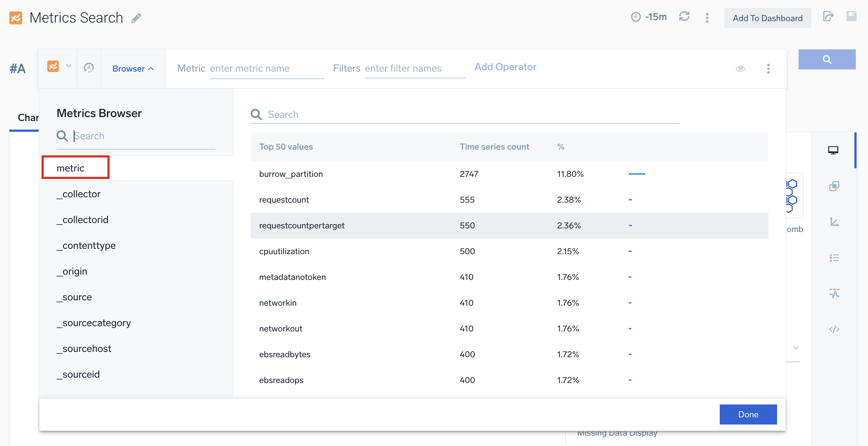This screenshot has height=446, width=868.
Task: Click the pencil edit title icon
Action: (x=136, y=18)
